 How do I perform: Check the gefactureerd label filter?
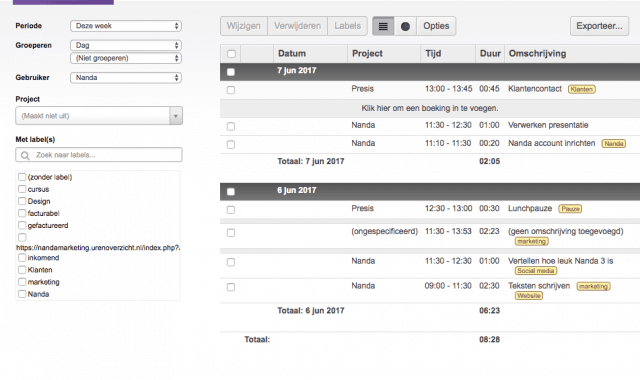[22, 225]
